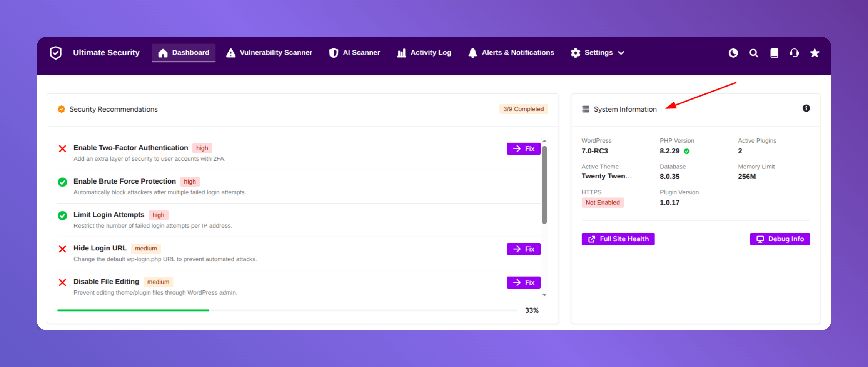Image resolution: width=868 pixels, height=367 pixels.
Task: Click the Security Recommendations badge icon
Action: point(61,109)
